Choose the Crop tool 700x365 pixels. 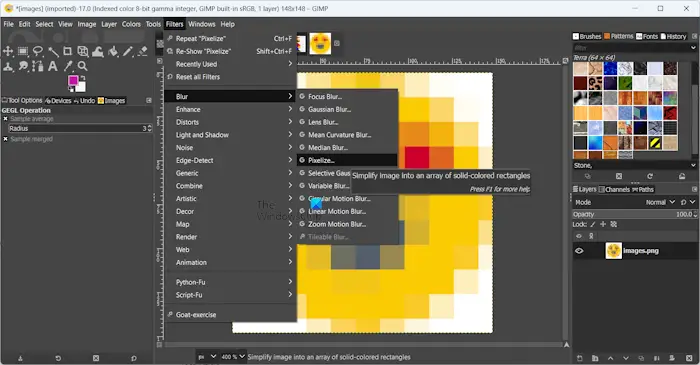pos(67,51)
